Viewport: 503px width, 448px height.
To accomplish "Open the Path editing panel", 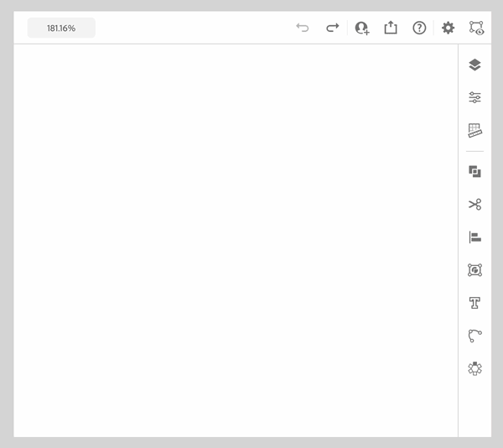I will point(474,336).
